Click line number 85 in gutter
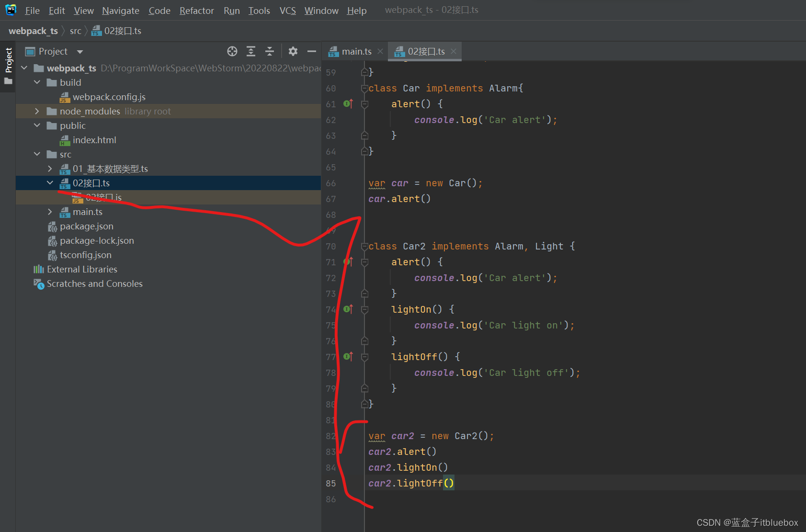Image resolution: width=806 pixels, height=532 pixels. [331, 483]
